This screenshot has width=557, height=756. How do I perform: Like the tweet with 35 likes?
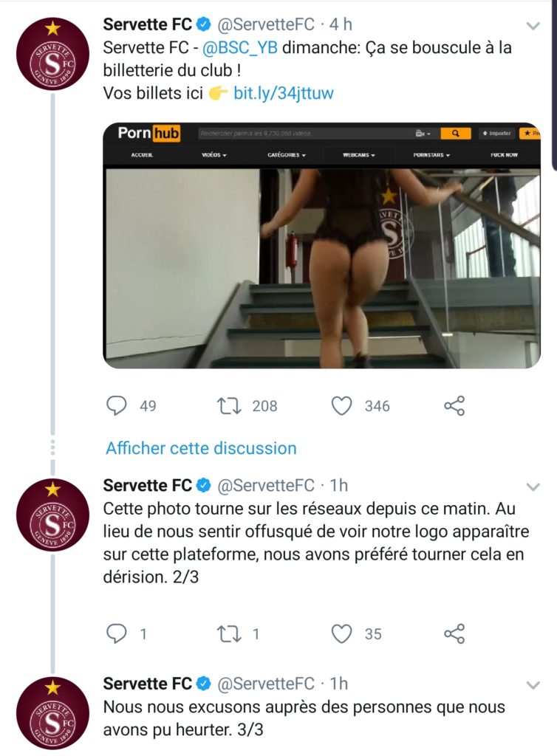[x=341, y=633]
